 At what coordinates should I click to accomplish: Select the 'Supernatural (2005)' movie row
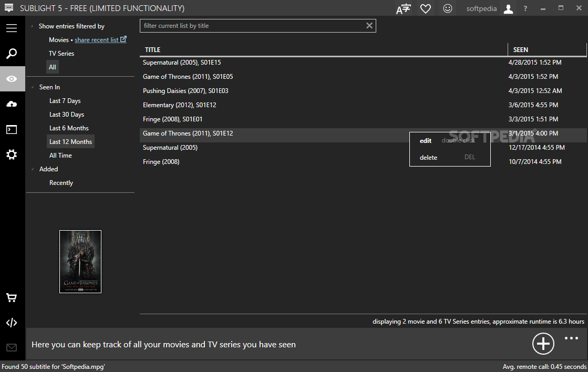pyautogui.click(x=363, y=148)
